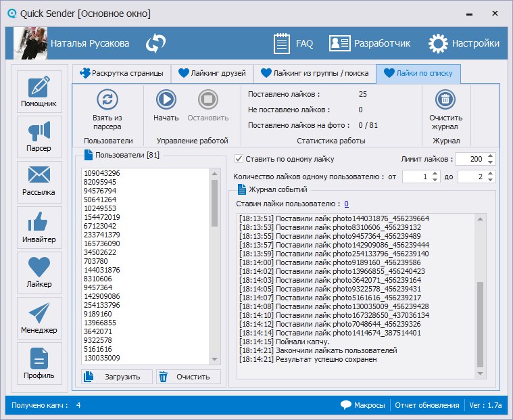Click Взять из парсера icon
This screenshot has height=420, width=513.
(107, 99)
